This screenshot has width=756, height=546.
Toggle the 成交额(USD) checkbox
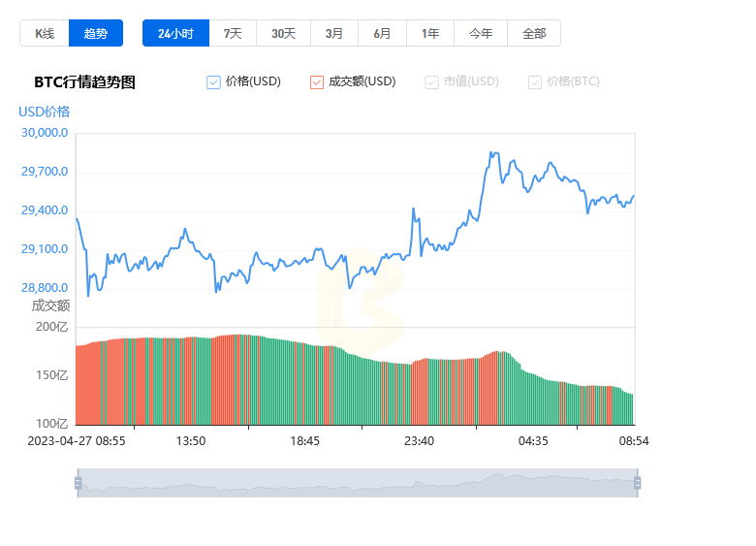tap(317, 82)
